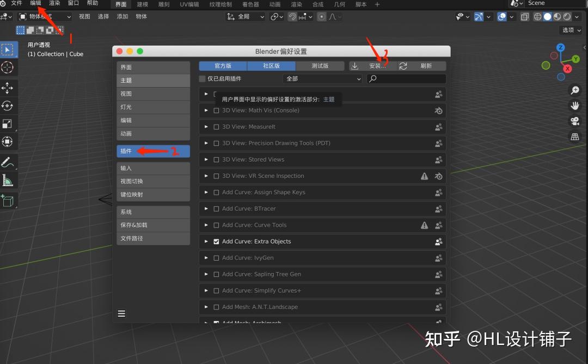Select the Measure tool
588x364 pixels.
(x=8, y=181)
